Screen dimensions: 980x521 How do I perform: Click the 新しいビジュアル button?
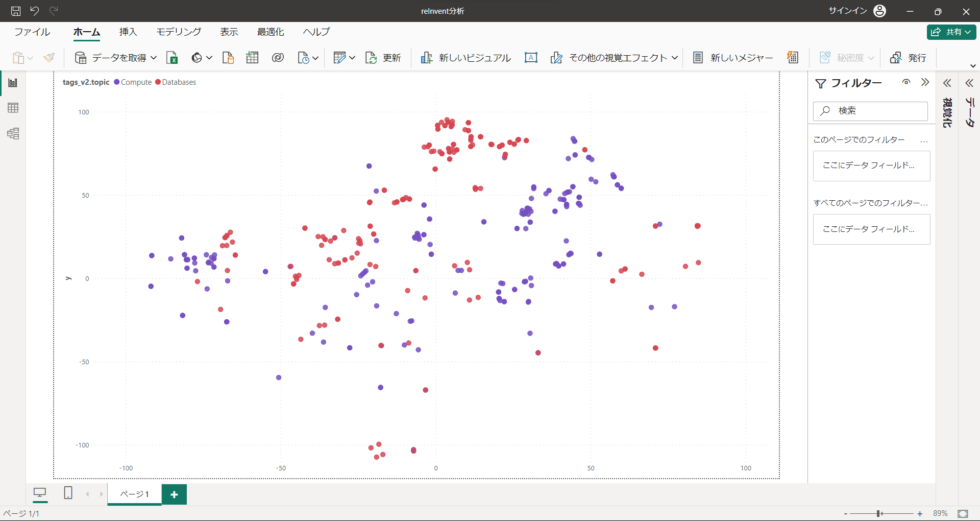tap(465, 58)
